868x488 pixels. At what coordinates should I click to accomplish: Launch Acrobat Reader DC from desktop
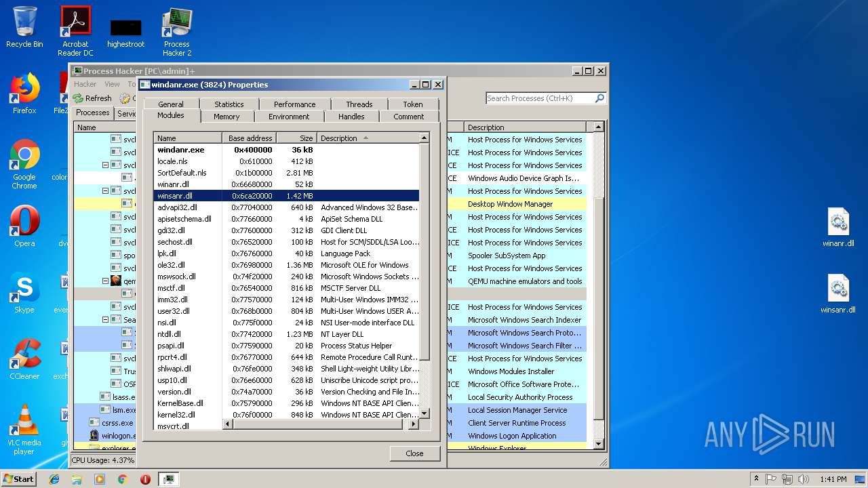click(x=75, y=31)
